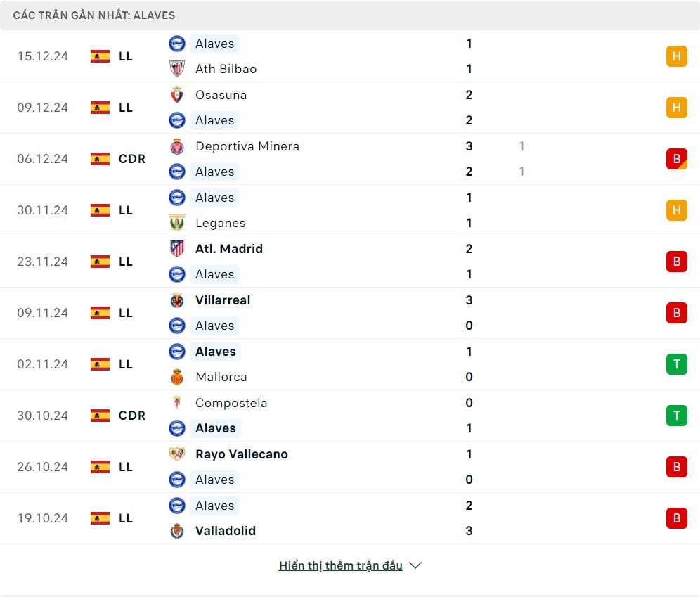This screenshot has height=597, width=700.
Task: Click the Ath Bilbao club crest
Action: tap(177, 69)
